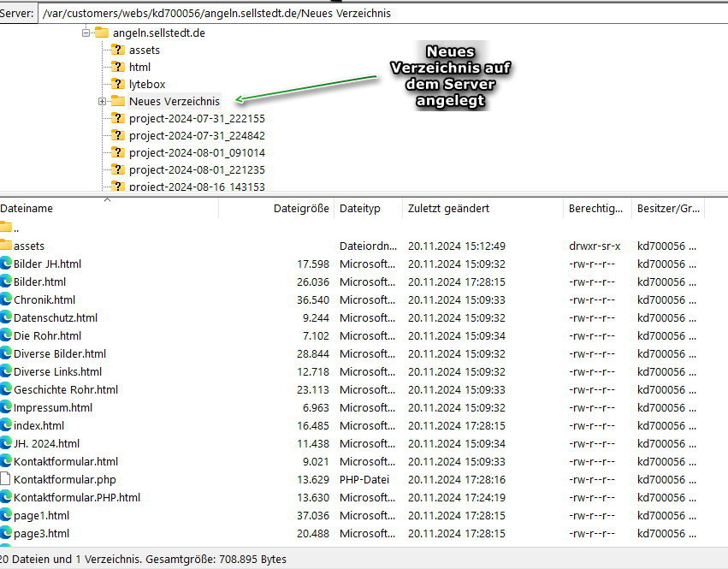The height and width of the screenshot is (569, 728).
Task: Click the parent directory folder icon (..)
Action: click(x=6, y=228)
